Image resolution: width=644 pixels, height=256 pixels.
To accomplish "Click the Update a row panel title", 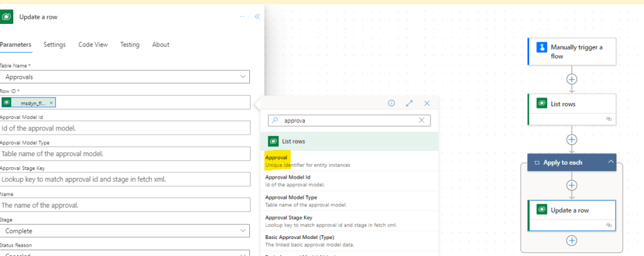I will click(38, 17).
